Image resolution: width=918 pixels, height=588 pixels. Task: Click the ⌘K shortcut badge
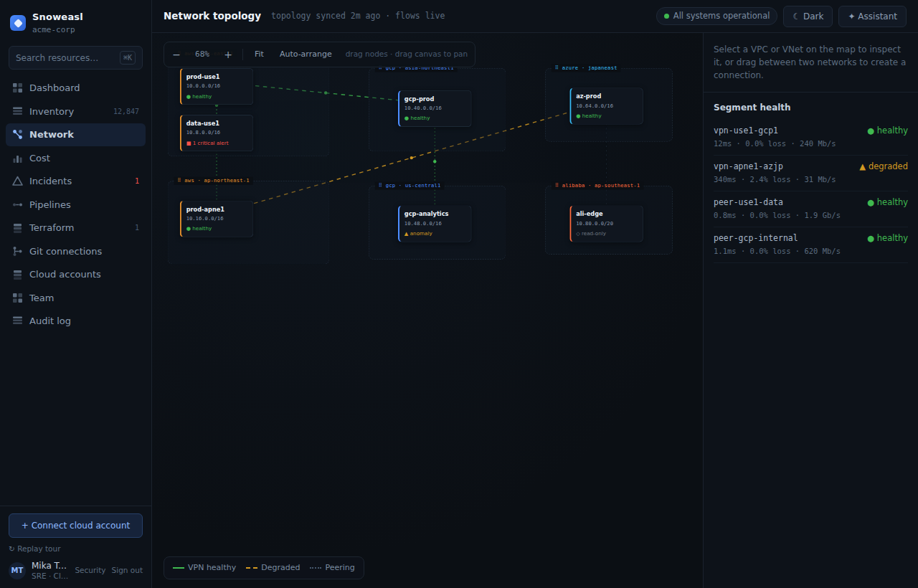(128, 58)
